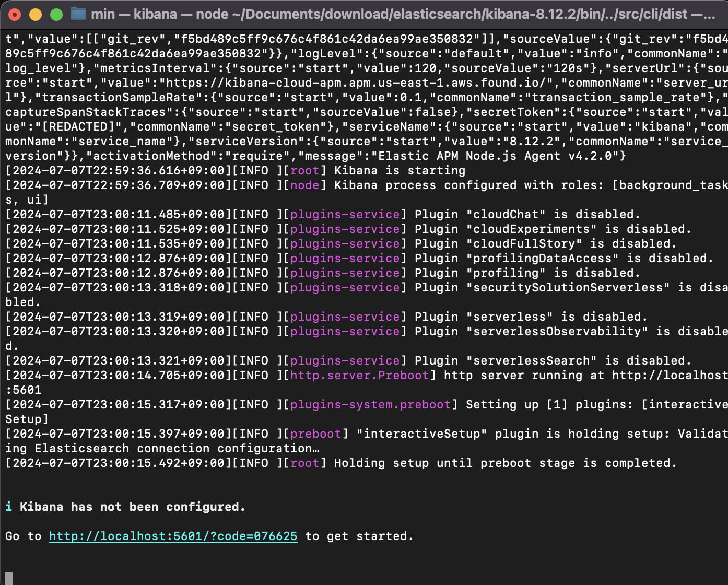The height and width of the screenshot is (585, 728).
Task: Click timestamp 2024-07-07T22:59:36.616+09:00
Action: point(118,171)
